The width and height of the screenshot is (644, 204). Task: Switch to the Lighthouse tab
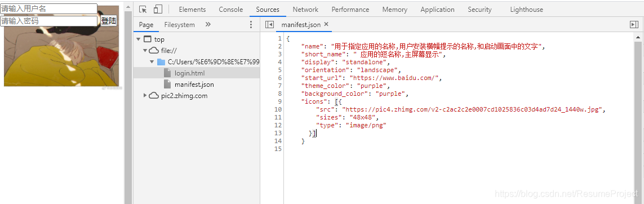click(527, 10)
